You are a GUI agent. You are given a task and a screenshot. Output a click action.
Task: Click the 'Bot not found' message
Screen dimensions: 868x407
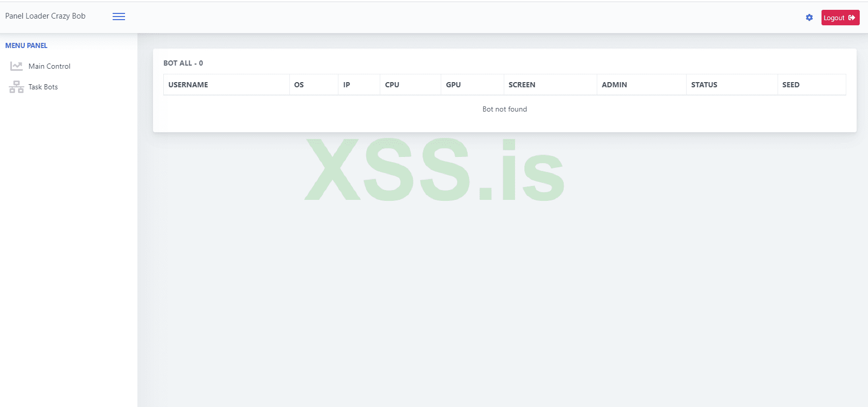click(x=505, y=109)
